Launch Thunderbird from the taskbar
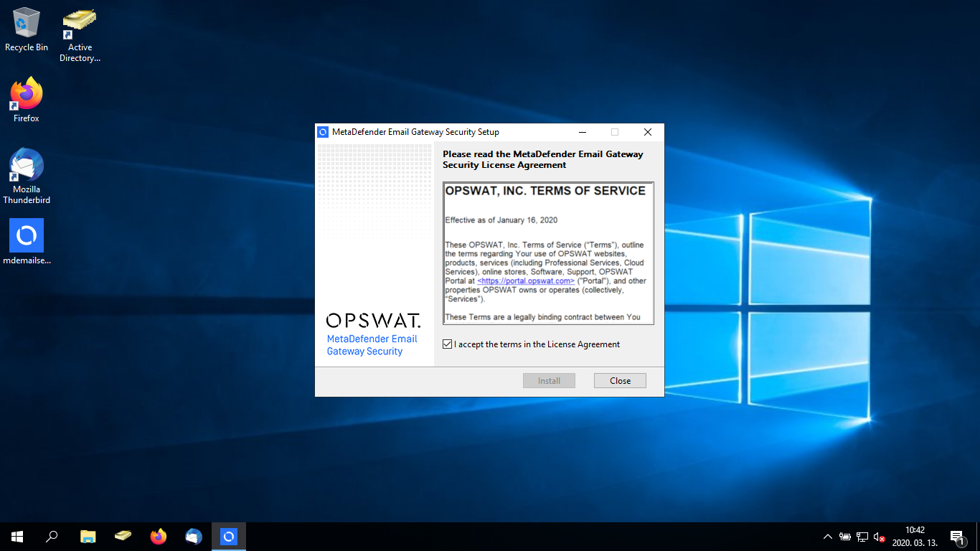Viewport: 980px width, 551px height. 194,536
